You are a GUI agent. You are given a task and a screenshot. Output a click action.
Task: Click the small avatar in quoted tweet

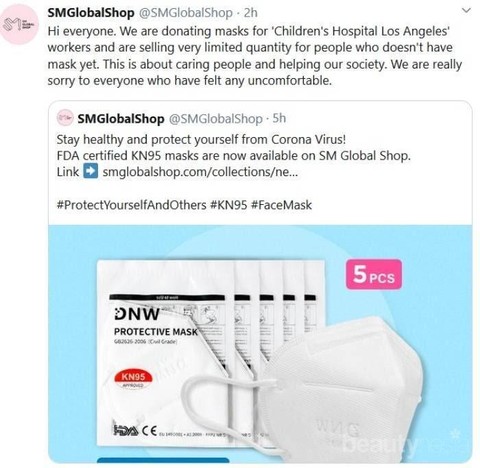click(x=65, y=118)
